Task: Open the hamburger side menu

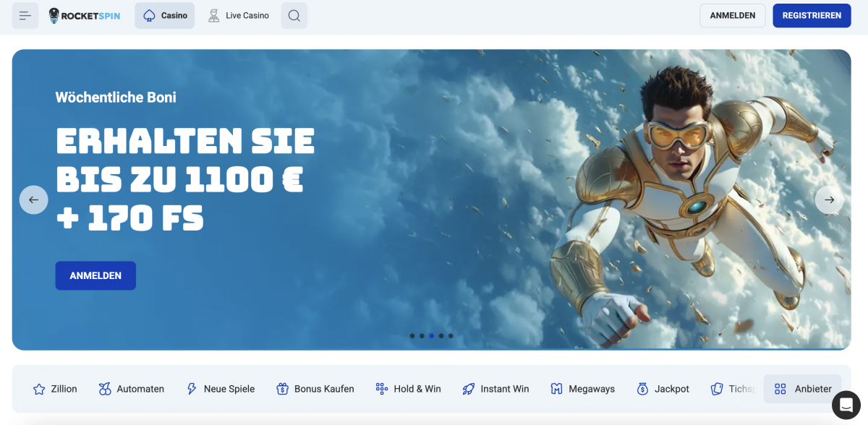Action: click(25, 16)
